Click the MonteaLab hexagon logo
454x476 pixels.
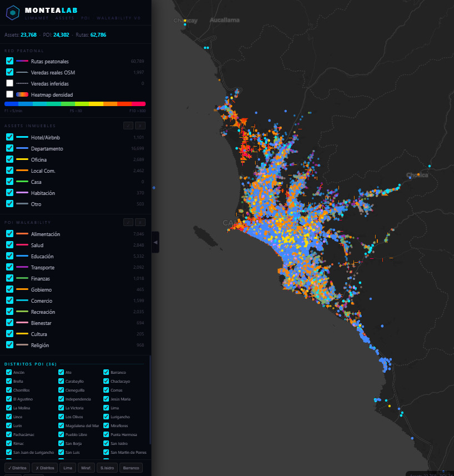pyautogui.click(x=13, y=13)
